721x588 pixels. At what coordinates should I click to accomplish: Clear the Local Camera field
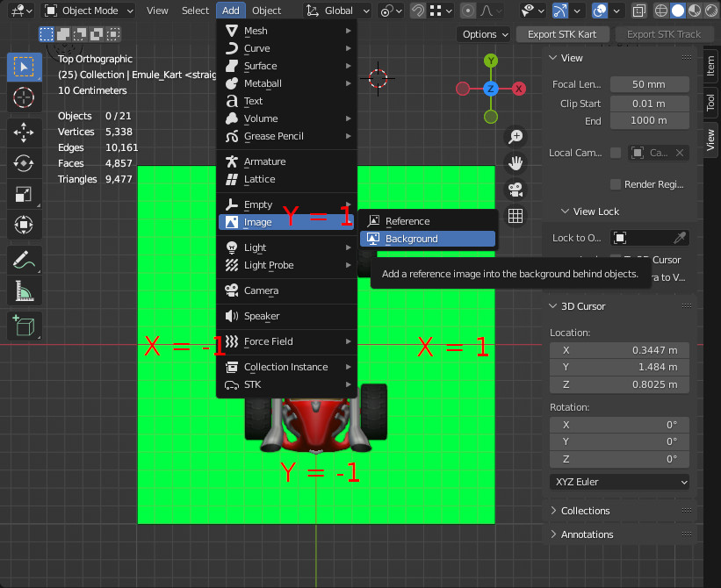click(x=680, y=153)
